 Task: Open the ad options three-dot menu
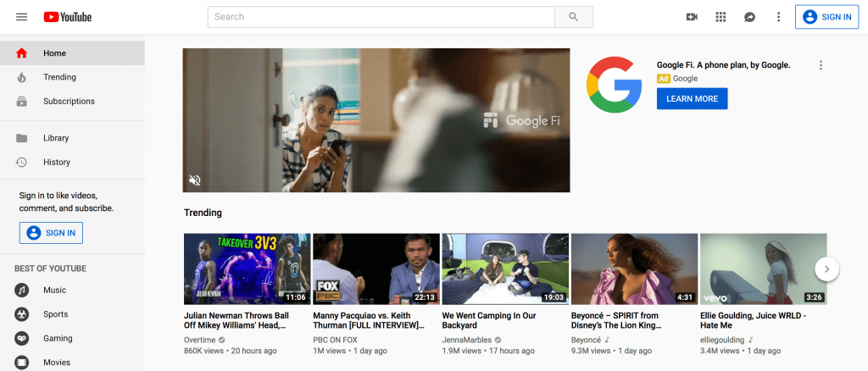[821, 65]
